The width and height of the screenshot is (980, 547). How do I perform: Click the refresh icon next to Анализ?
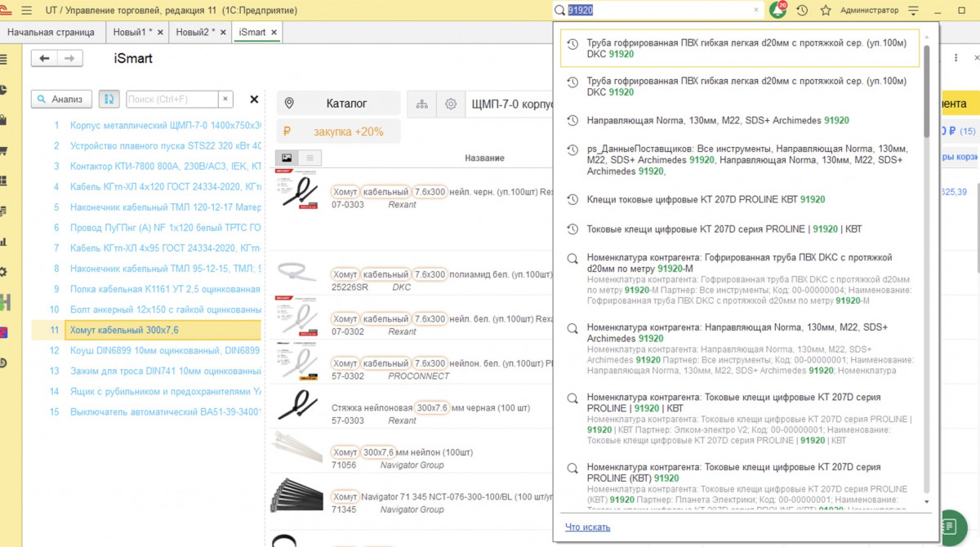pos(109,99)
